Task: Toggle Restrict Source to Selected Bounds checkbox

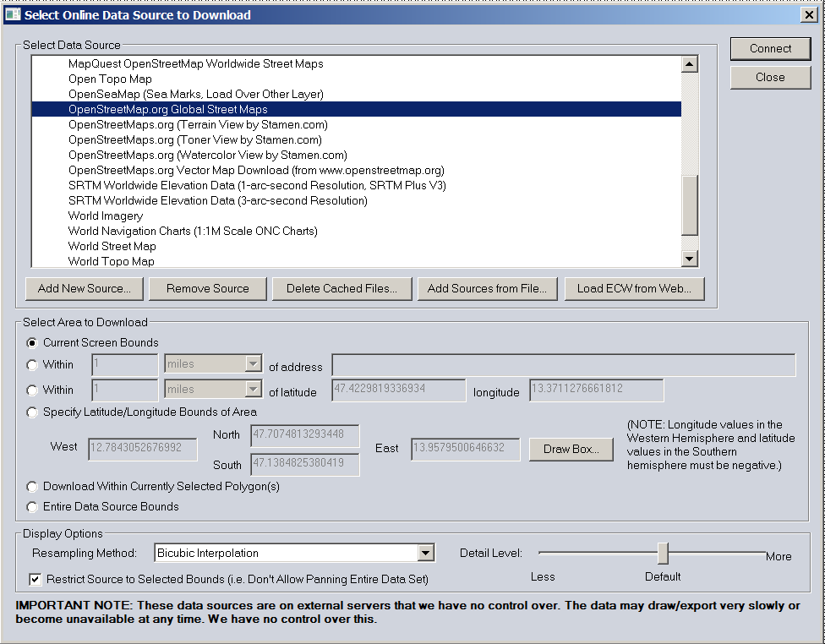Action: click(x=36, y=580)
